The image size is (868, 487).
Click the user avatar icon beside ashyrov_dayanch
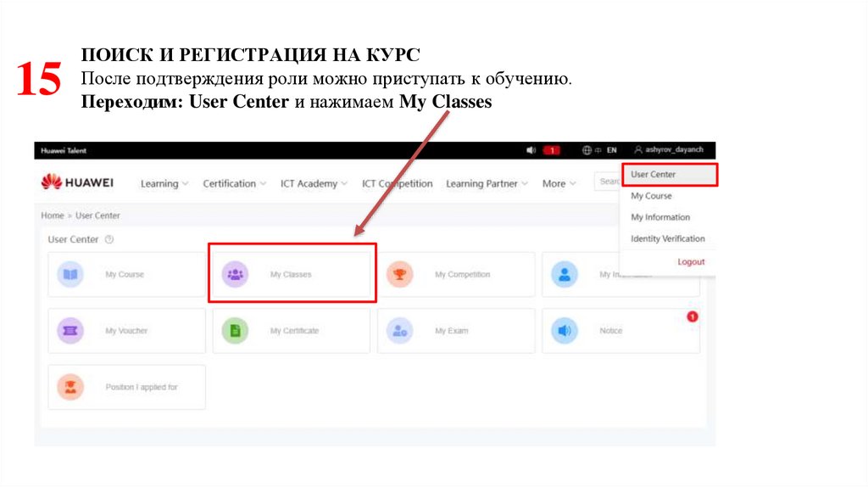click(x=638, y=149)
